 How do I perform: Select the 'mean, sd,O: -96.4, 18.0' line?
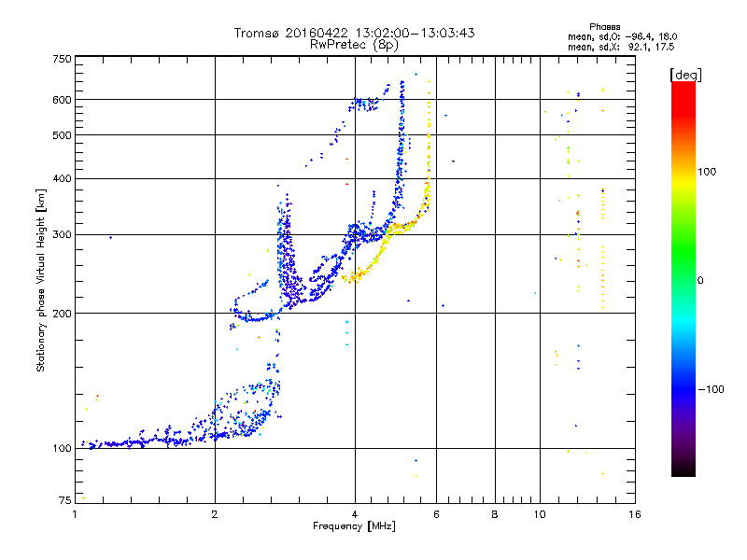[622, 36]
